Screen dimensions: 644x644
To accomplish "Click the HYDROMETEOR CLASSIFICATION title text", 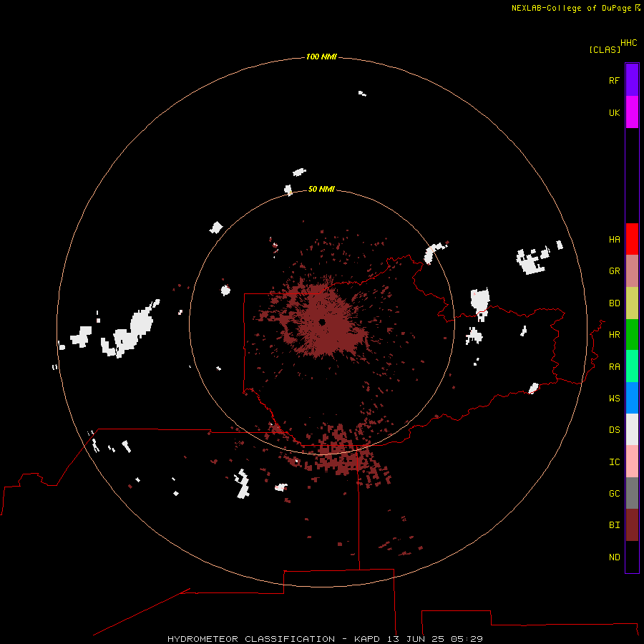I will tap(251, 639).
